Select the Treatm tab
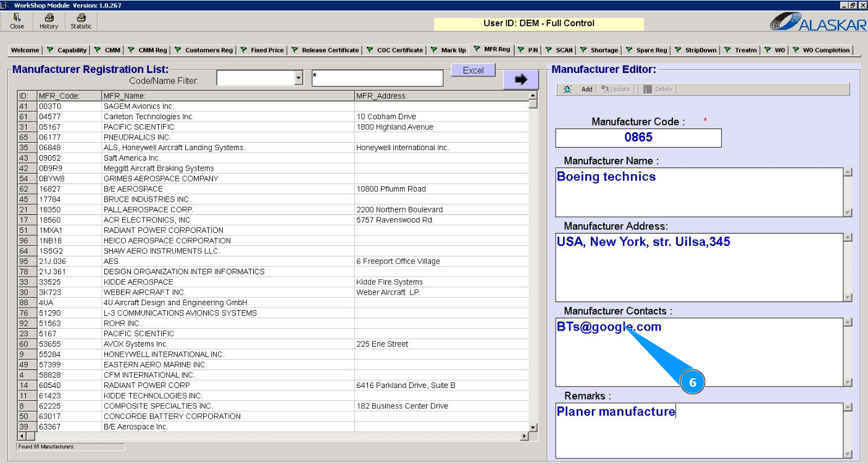 (x=741, y=50)
